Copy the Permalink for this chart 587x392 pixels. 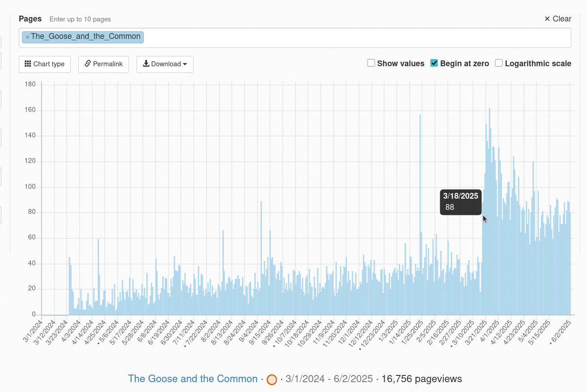[x=103, y=64]
